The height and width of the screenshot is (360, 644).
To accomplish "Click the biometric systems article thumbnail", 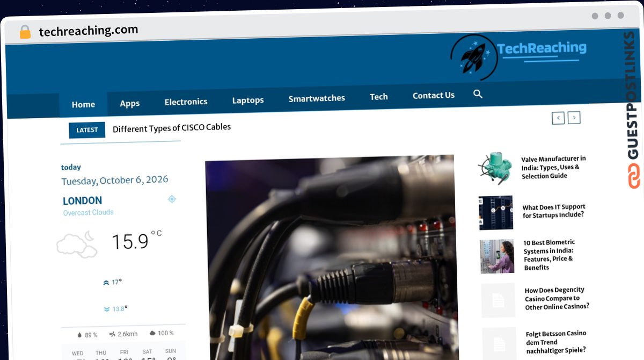I will coord(497,256).
